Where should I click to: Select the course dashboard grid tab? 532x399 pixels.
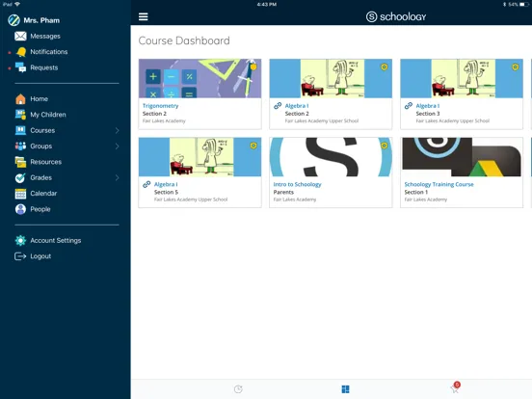pyautogui.click(x=345, y=389)
